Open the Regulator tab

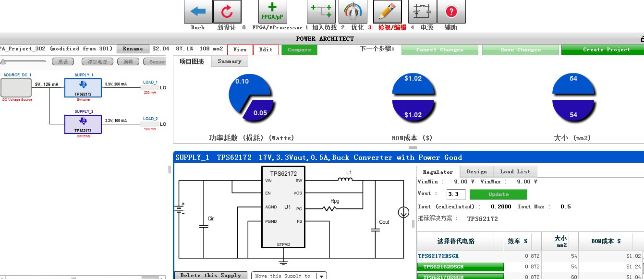coord(438,171)
